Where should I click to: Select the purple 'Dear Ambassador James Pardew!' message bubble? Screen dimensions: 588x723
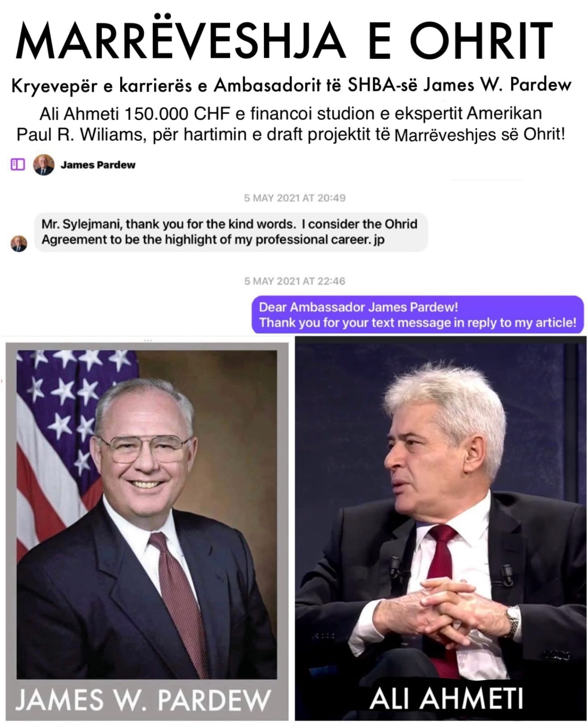[x=418, y=315]
